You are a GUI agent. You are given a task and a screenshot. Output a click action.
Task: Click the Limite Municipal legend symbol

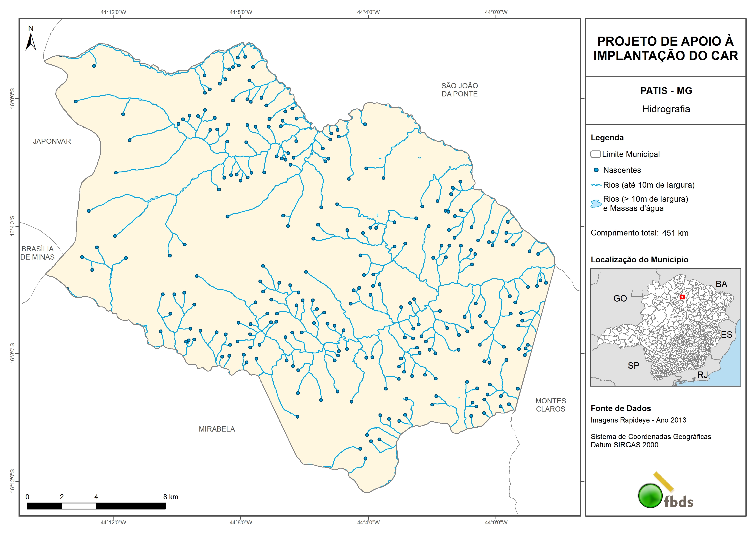pos(595,154)
